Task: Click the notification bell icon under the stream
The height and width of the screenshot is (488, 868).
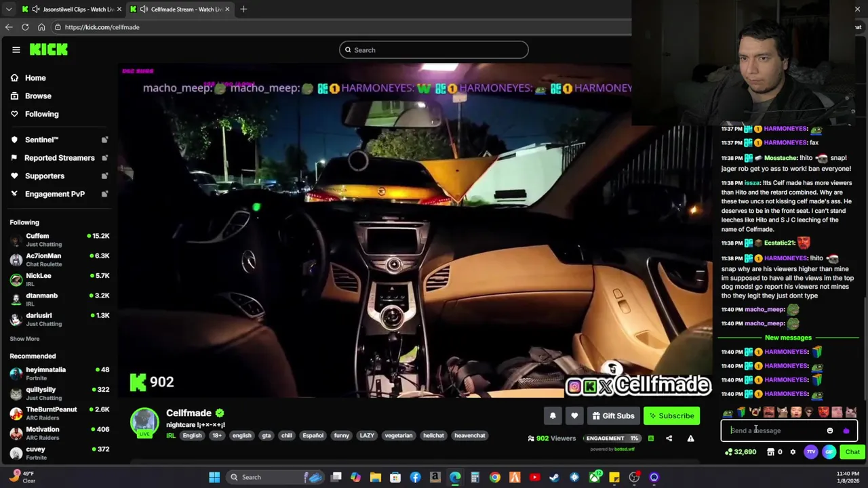Action: 553,416
